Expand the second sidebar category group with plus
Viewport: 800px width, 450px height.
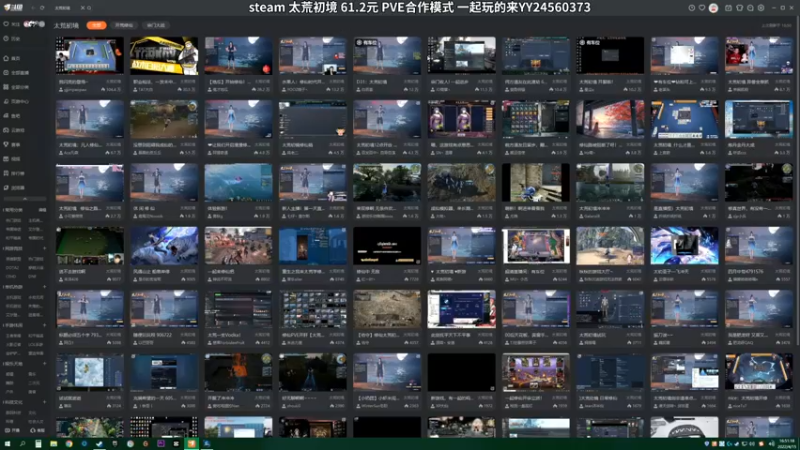[44, 248]
